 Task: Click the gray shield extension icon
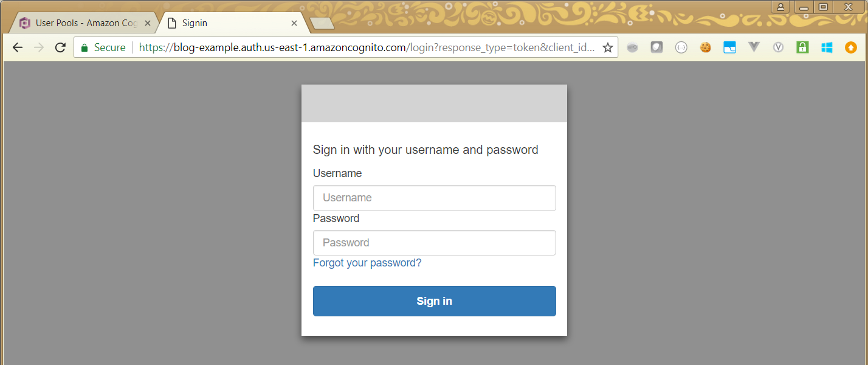click(x=656, y=47)
